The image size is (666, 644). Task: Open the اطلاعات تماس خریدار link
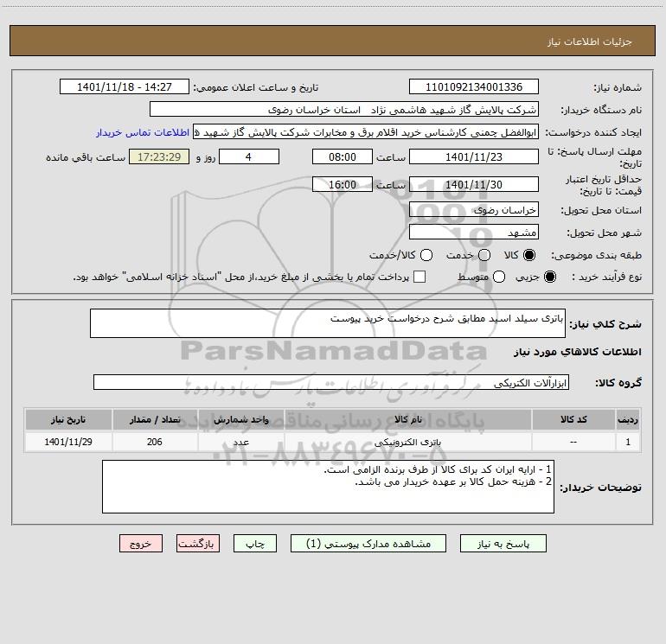click(x=143, y=132)
